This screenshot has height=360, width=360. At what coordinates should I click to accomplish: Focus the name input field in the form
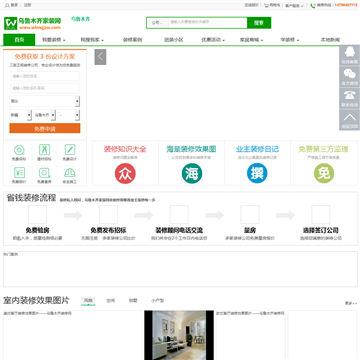click(45, 76)
